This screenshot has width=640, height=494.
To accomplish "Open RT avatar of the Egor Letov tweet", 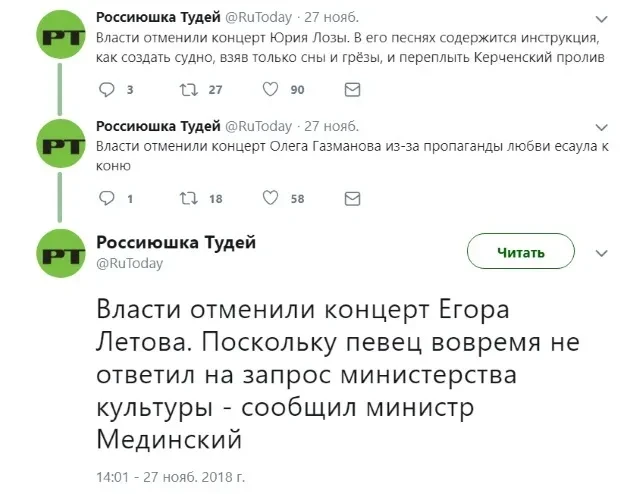I will click(59, 254).
